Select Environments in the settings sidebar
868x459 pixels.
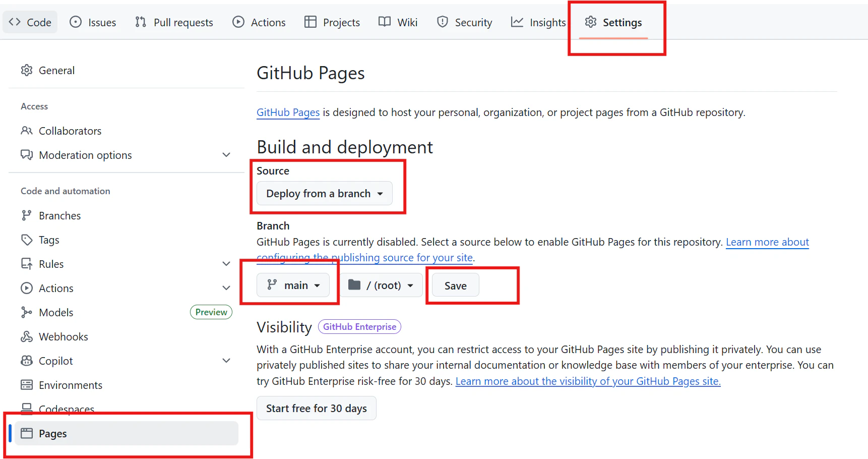point(127,385)
